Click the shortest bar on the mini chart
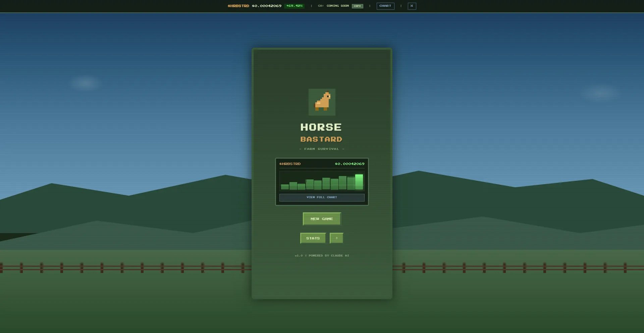Image resolution: width=644 pixels, height=333 pixels. click(284, 187)
